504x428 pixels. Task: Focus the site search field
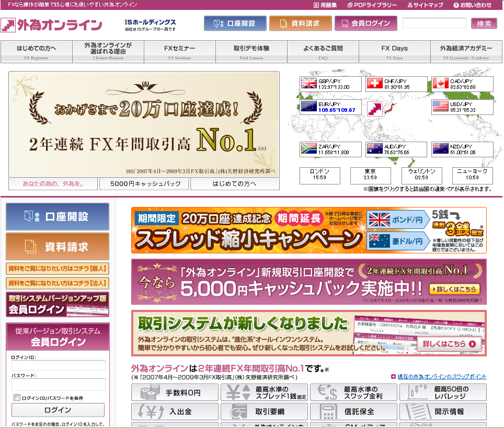(x=434, y=23)
